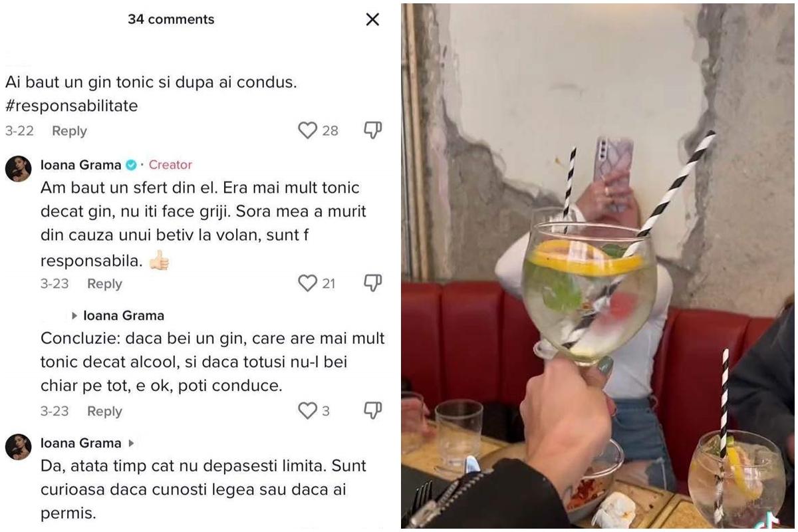798x532 pixels.
Task: Click the arrow after Ioana Grama's bottom username
Action: [x=131, y=443]
